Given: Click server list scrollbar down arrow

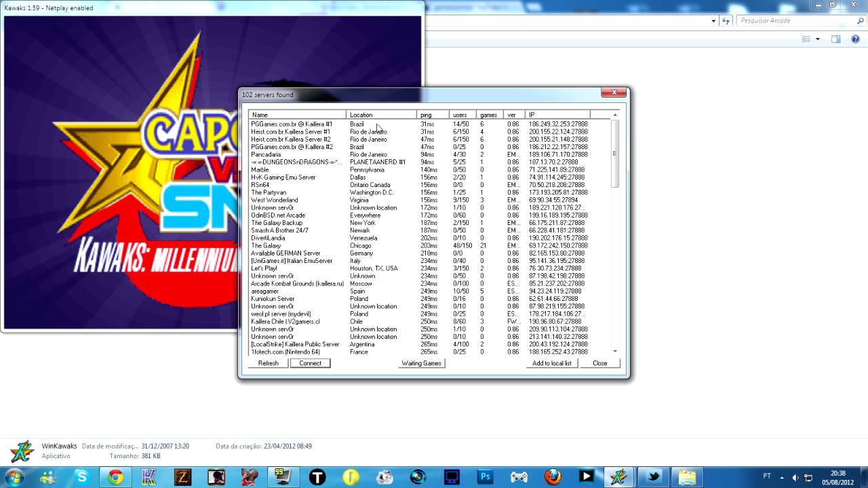Looking at the screenshot, I should point(615,351).
